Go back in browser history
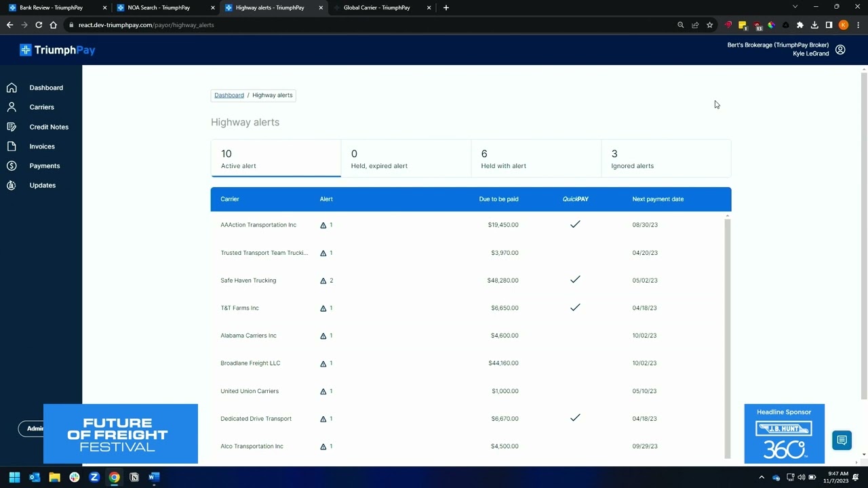This screenshot has height=488, width=868. pos(9,25)
